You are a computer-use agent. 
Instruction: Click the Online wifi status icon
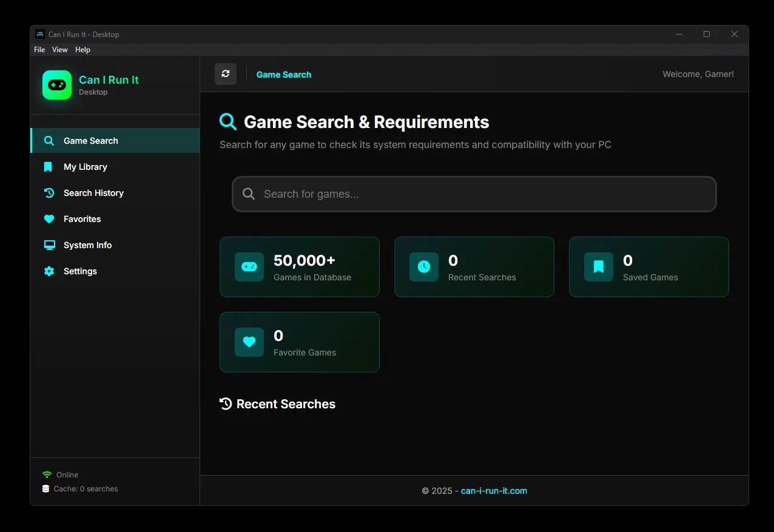point(47,475)
